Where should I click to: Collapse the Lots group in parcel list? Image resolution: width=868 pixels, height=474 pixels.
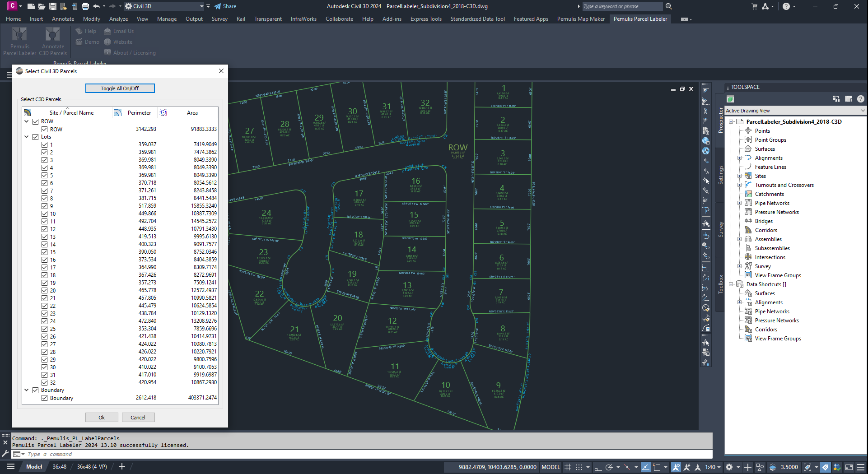pos(27,137)
